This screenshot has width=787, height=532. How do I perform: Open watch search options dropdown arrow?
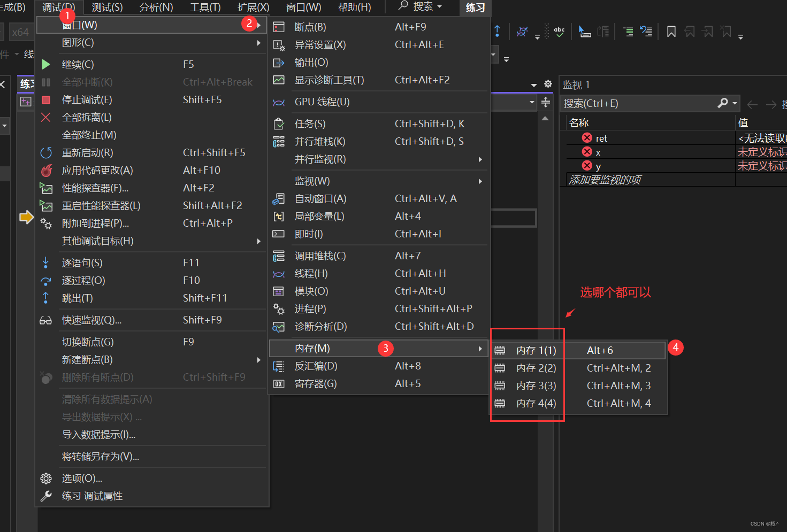735,103
